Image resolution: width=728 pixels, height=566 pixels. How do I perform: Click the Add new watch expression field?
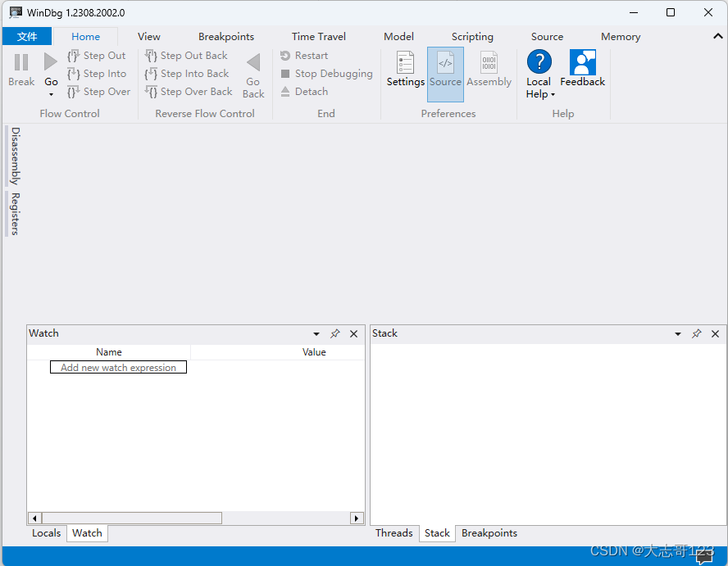tap(118, 368)
